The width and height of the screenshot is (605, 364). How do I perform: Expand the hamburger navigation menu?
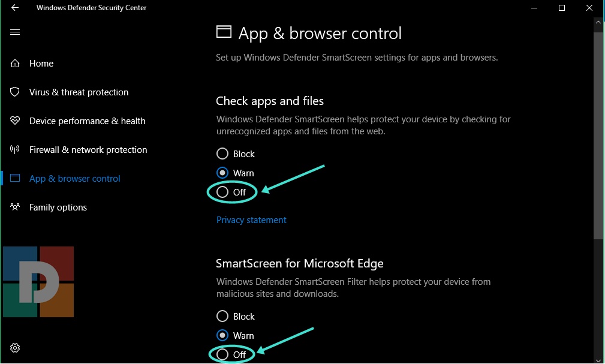pos(15,32)
